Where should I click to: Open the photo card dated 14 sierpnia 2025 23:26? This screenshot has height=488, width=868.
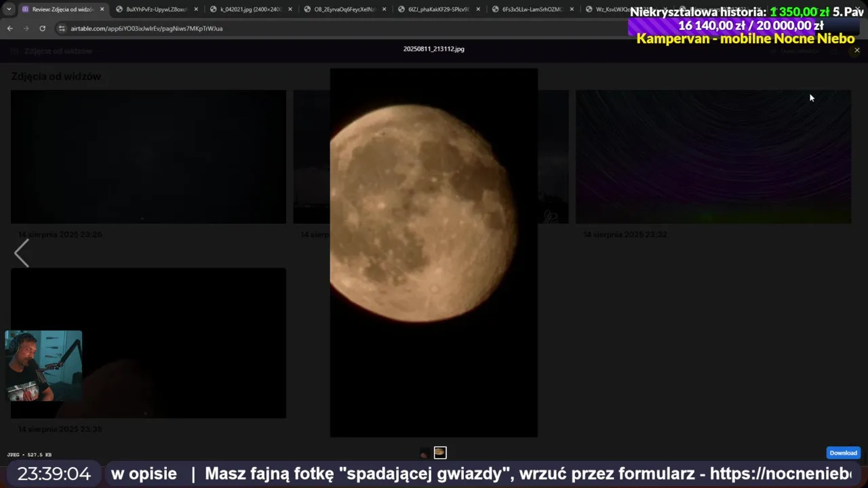(148, 157)
